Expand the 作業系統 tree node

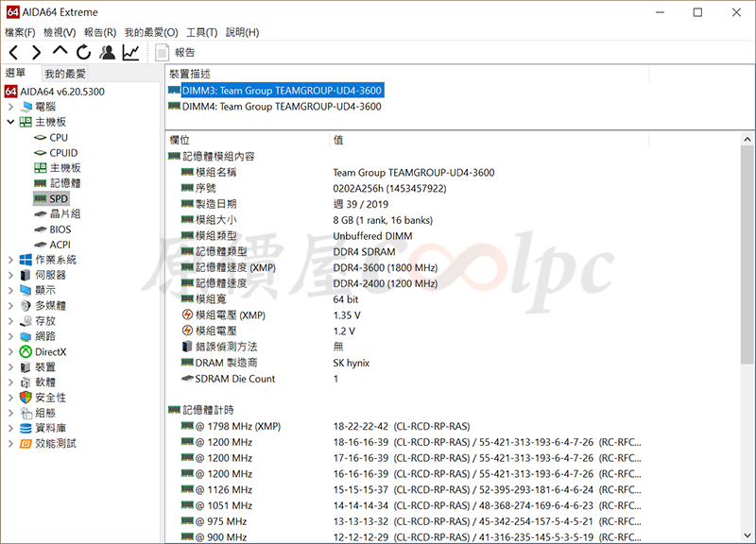10,260
